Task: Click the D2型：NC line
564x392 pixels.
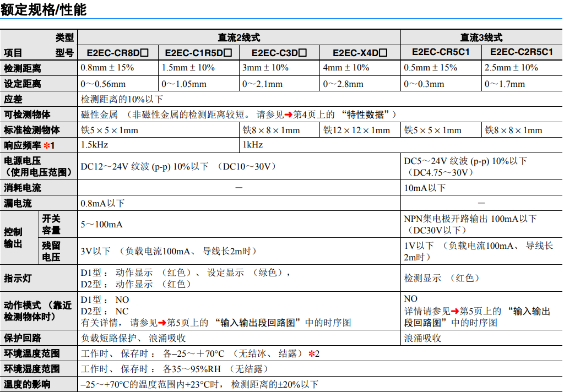Action: coord(105,311)
